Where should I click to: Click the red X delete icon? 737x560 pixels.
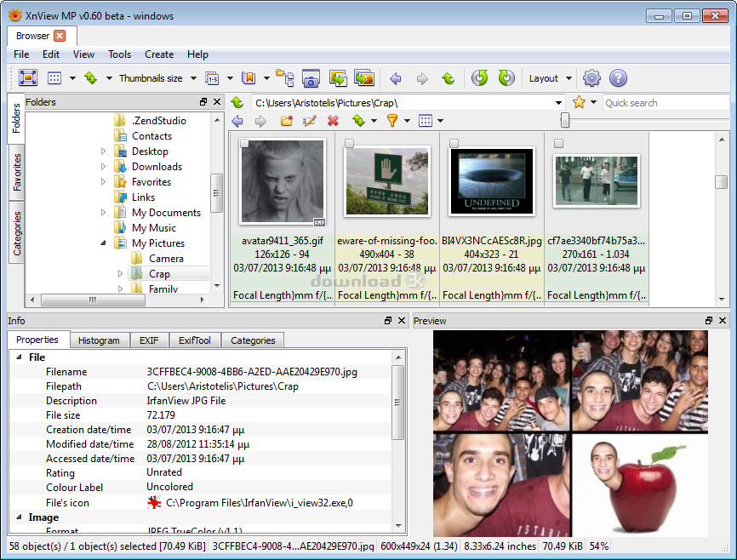point(333,121)
